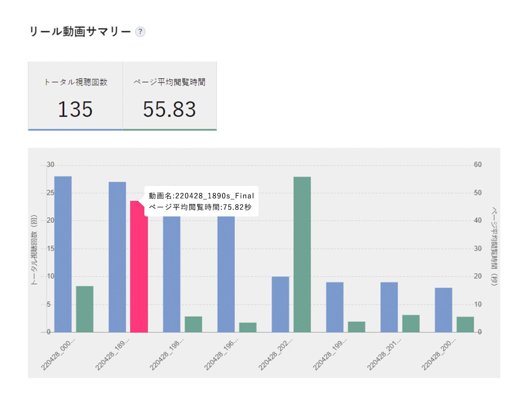The width and height of the screenshot is (532, 401).
Task: Click the blue bar for 220428_199
Action: point(335,307)
